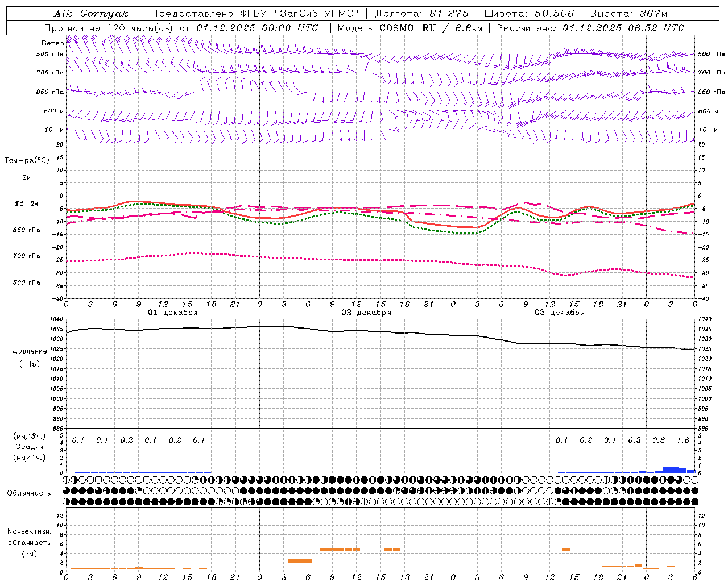Click the 'Ветер' wind panel label

click(x=52, y=43)
